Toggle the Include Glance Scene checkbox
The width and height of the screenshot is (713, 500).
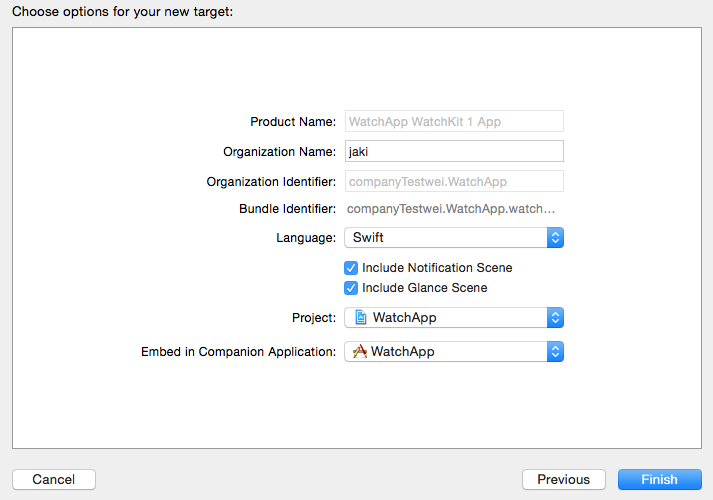[351, 288]
